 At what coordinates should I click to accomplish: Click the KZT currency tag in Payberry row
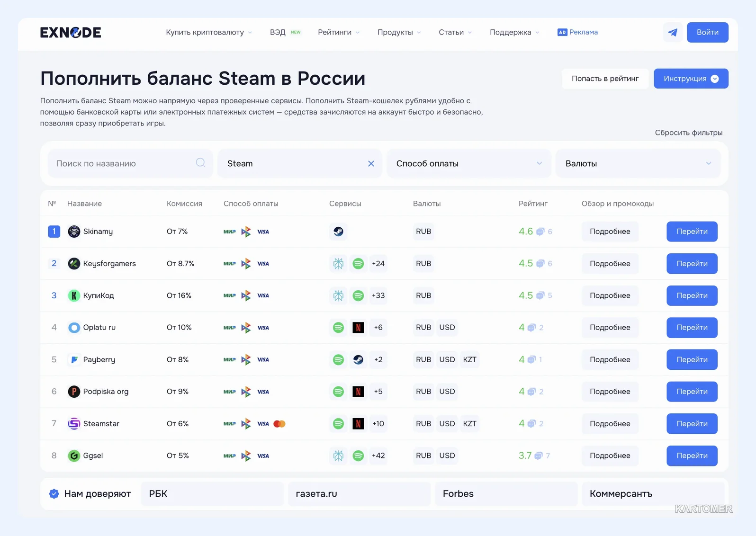pyautogui.click(x=469, y=359)
